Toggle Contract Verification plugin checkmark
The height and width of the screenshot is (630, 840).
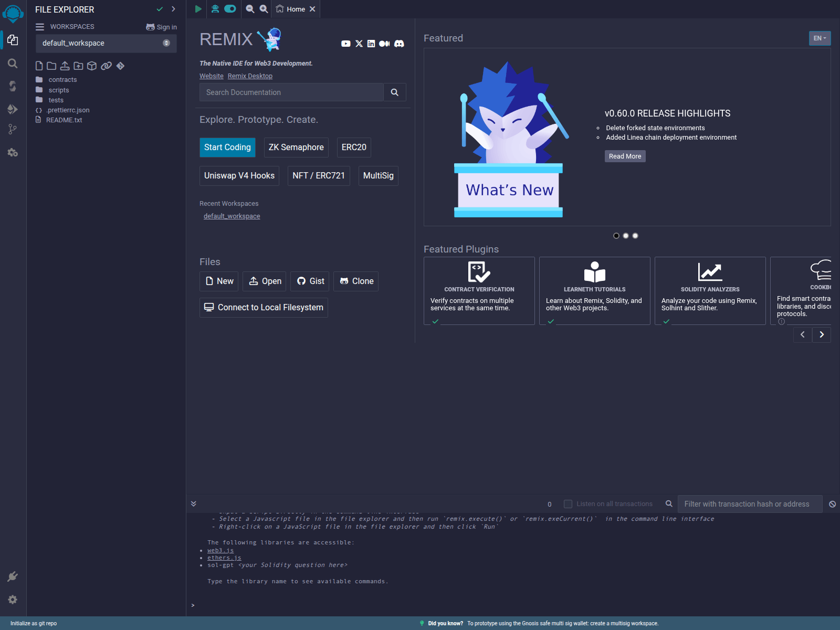(x=435, y=321)
